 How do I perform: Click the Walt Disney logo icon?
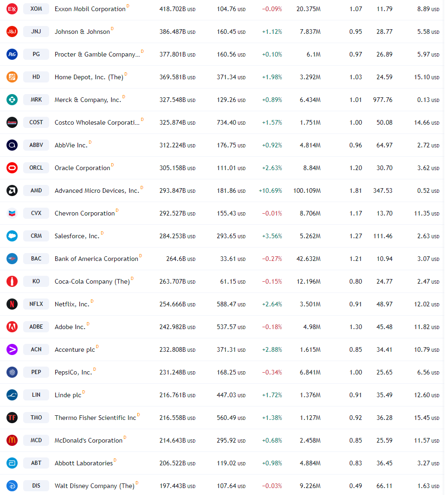click(x=12, y=486)
